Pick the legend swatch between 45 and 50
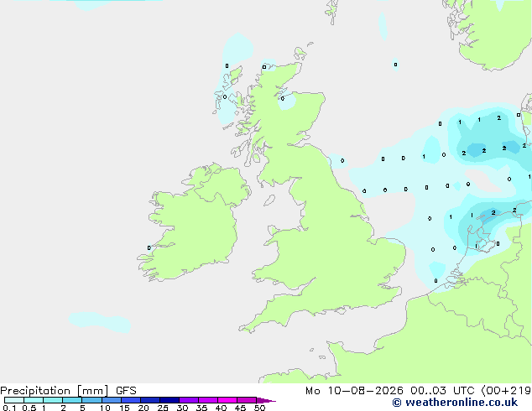Image resolution: width=532 pixels, height=411 pixels. 246,400
